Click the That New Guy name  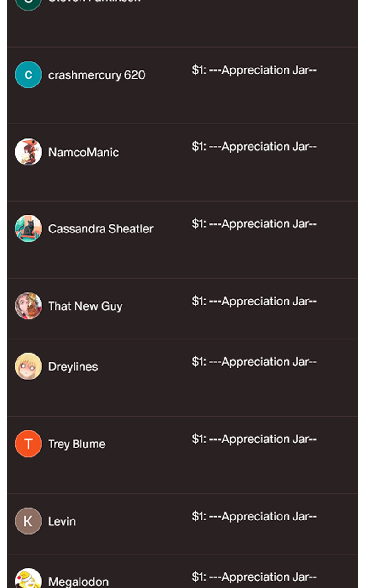[85, 306]
